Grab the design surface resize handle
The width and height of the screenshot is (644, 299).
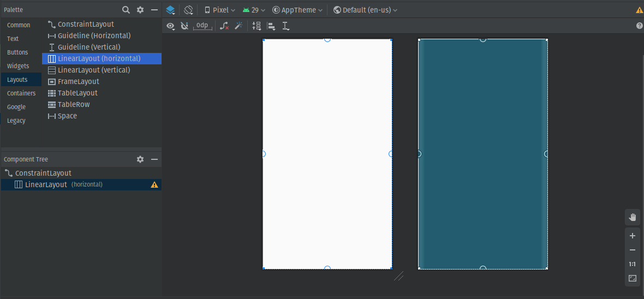click(399, 276)
